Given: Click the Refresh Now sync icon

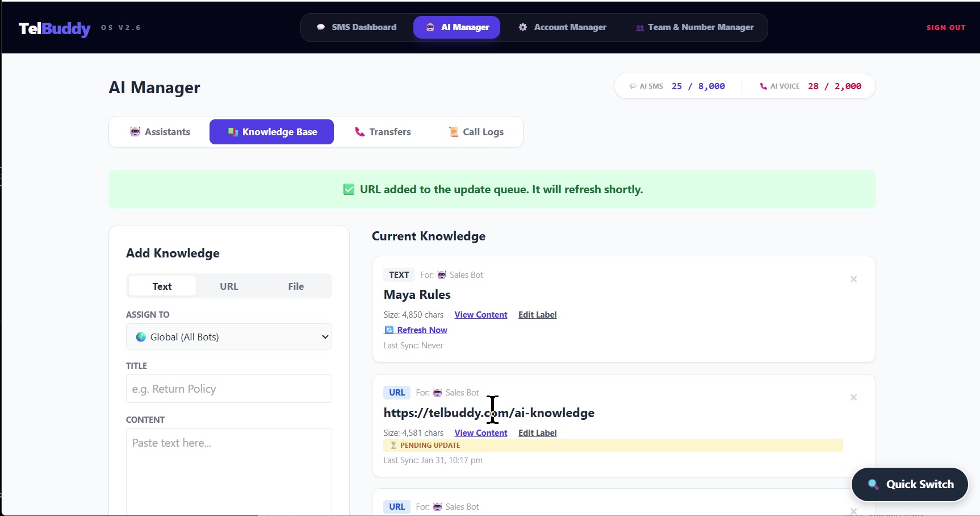Looking at the screenshot, I should coord(389,330).
